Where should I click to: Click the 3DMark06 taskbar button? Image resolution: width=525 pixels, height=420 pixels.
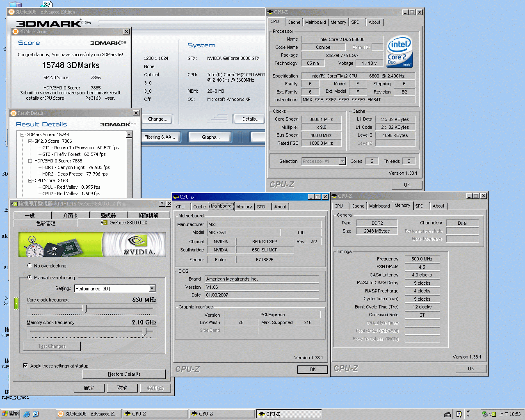coord(88,414)
